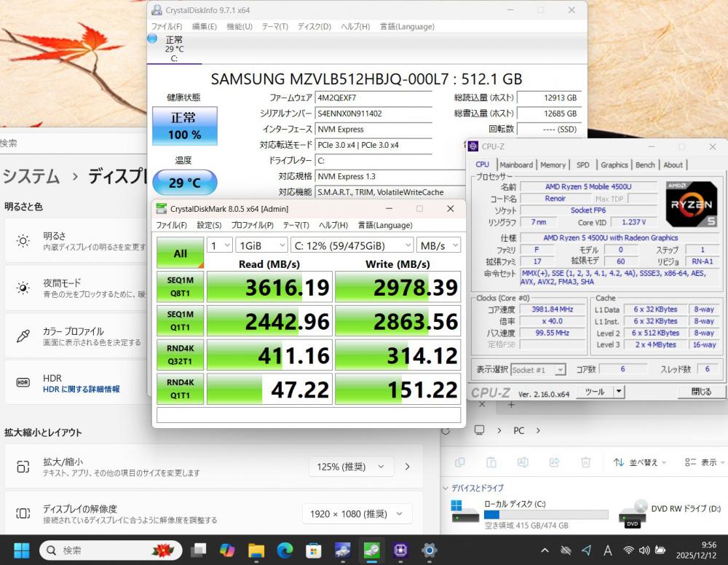Image resolution: width=728 pixels, height=565 pixels.
Task: Show hidden system tray icons
Action: [x=545, y=550]
